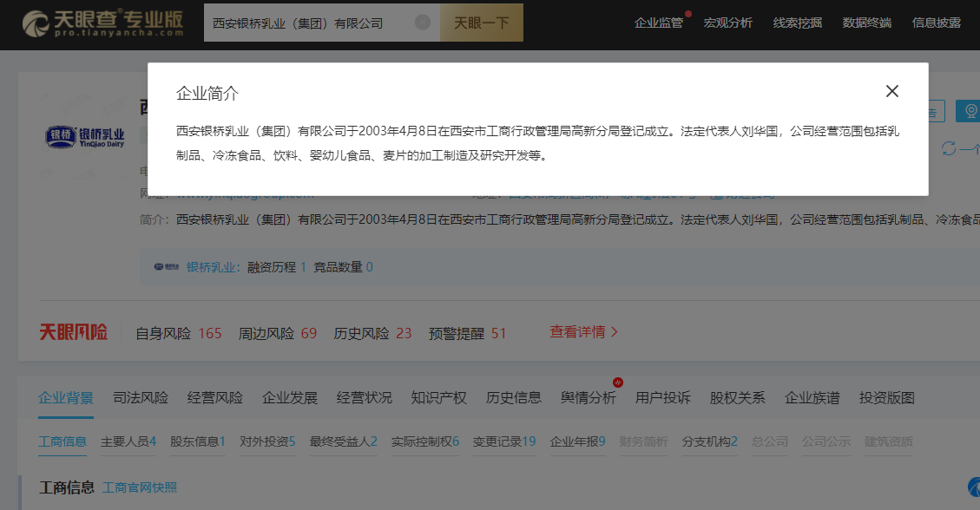Click the red badge on 舆情分析

tap(617, 382)
